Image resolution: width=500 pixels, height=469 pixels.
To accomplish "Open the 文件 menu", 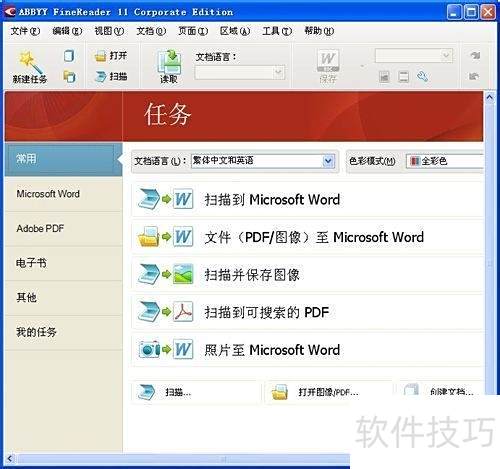I will 25,31.
